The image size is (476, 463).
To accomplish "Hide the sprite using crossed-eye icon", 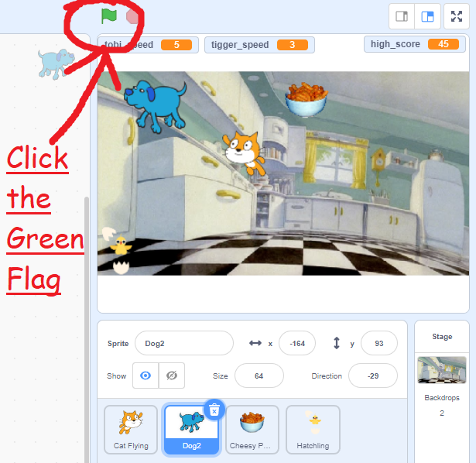I will pyautogui.click(x=172, y=376).
